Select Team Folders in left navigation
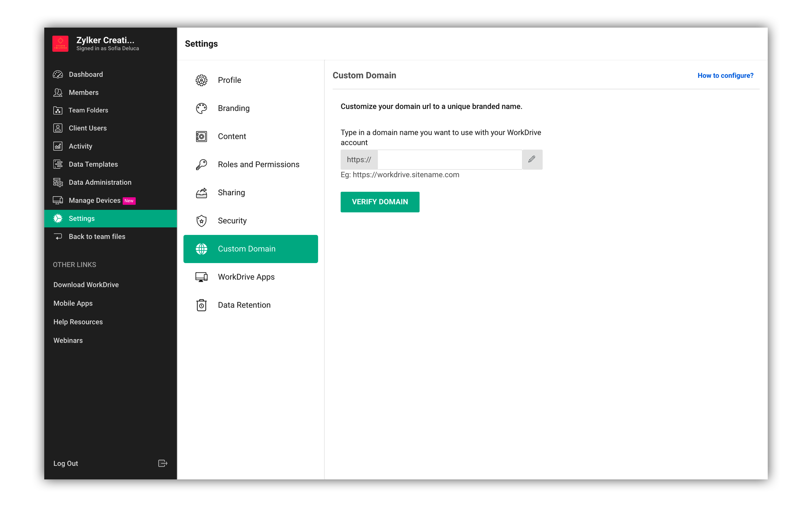 coord(88,110)
